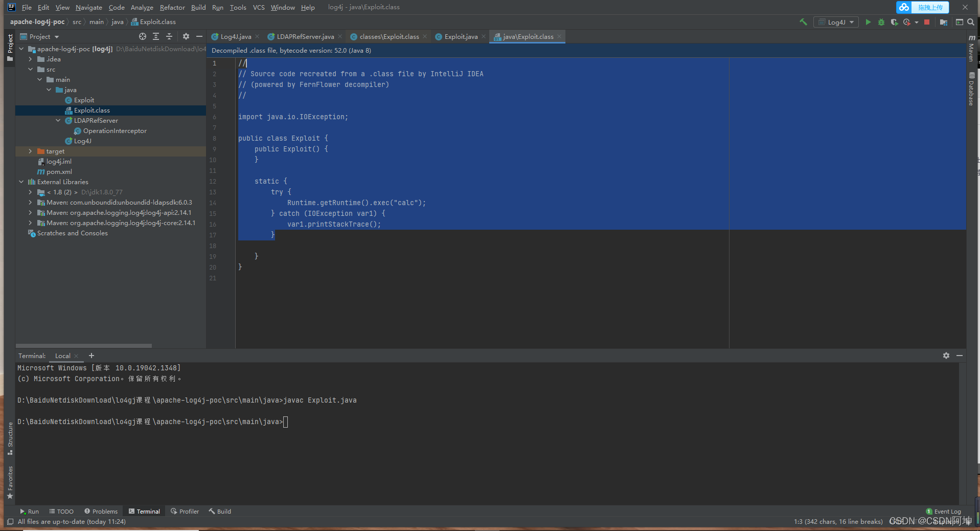Click the Run Anything icon in toolbar
The image size is (980, 531).
[959, 22]
